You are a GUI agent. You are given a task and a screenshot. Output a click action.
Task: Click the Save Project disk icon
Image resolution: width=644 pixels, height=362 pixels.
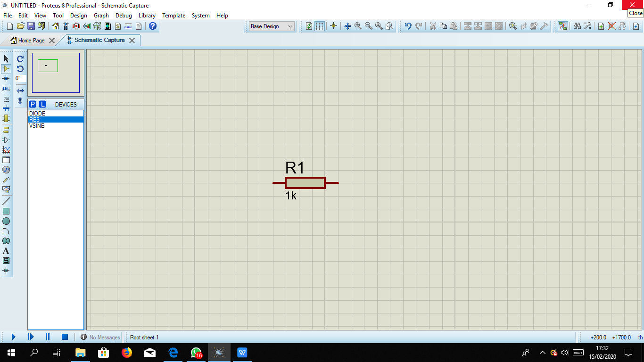click(31, 26)
